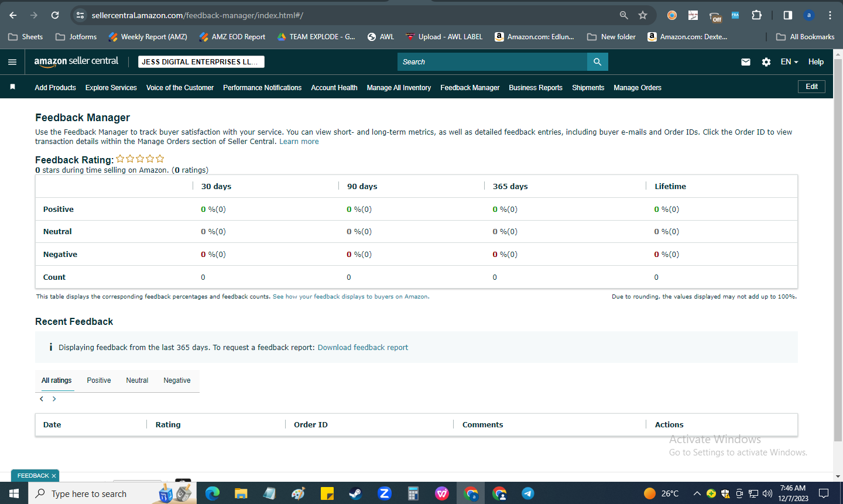
Task: Switch to the Negative feedback tab
Action: pyautogui.click(x=177, y=380)
